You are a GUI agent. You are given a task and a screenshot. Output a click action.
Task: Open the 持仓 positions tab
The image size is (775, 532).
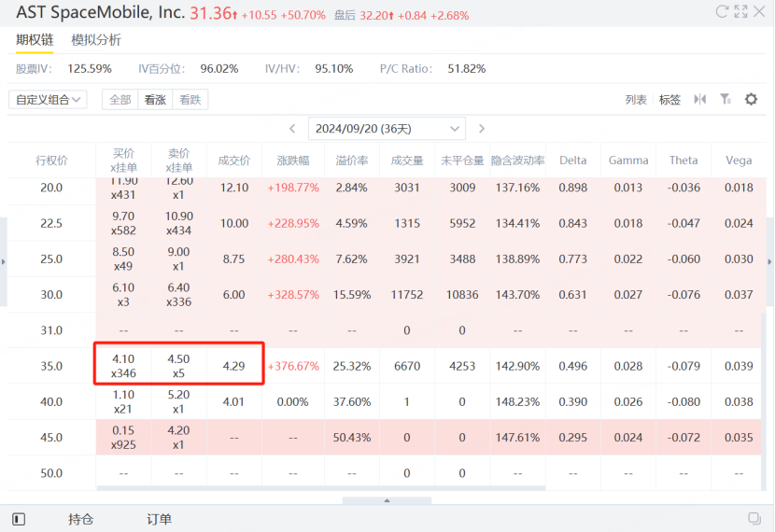(x=80, y=519)
